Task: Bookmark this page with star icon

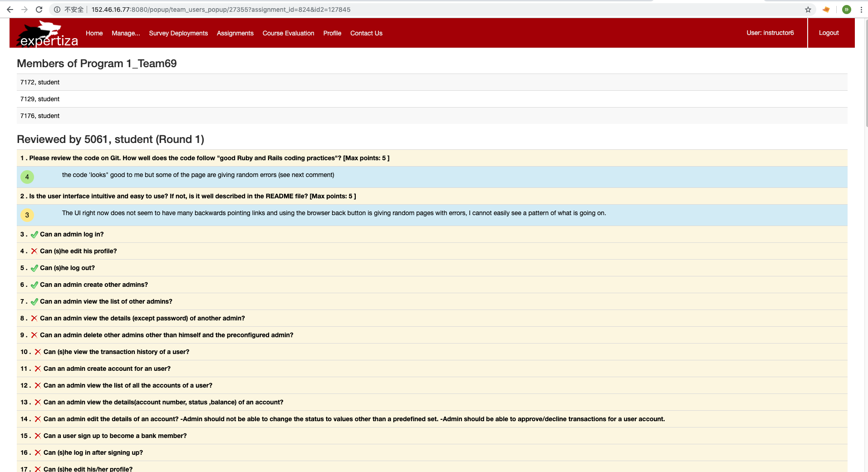Action: coord(808,10)
